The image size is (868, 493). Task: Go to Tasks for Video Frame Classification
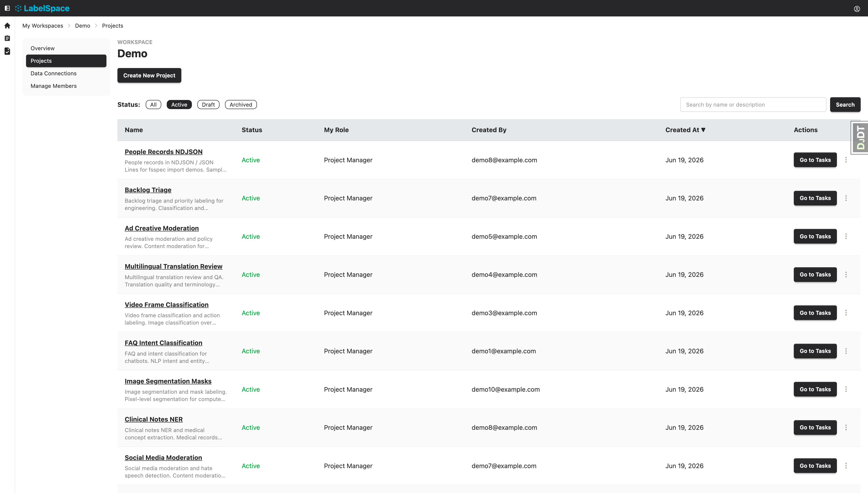815,313
